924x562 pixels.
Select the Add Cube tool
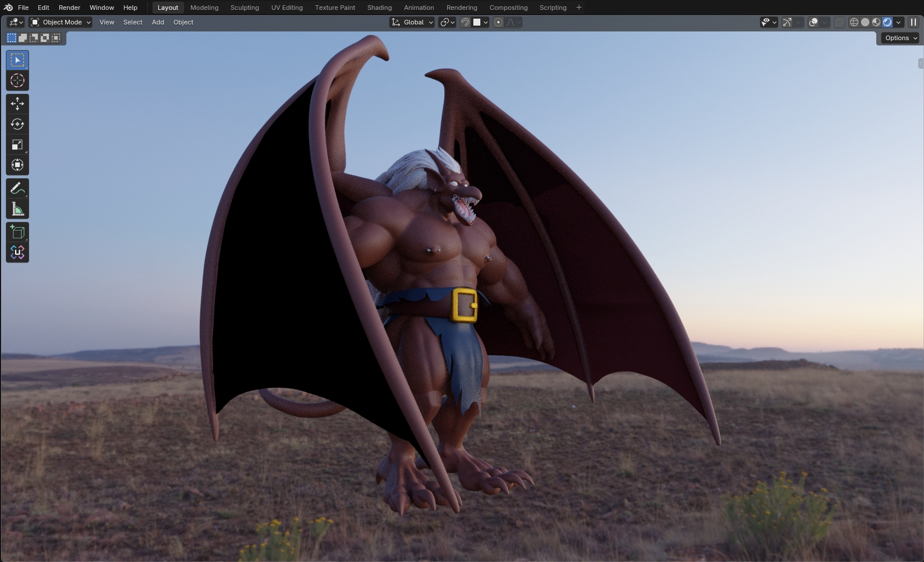[x=17, y=232]
